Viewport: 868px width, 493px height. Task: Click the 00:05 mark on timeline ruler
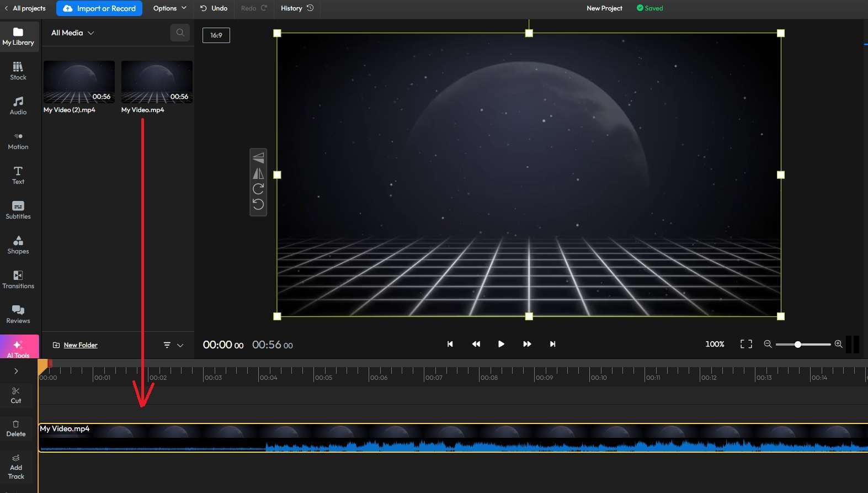click(x=323, y=378)
